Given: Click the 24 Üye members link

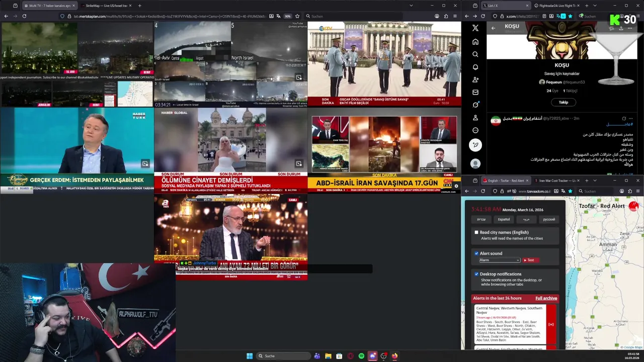Looking at the screenshot, I should [x=552, y=91].
